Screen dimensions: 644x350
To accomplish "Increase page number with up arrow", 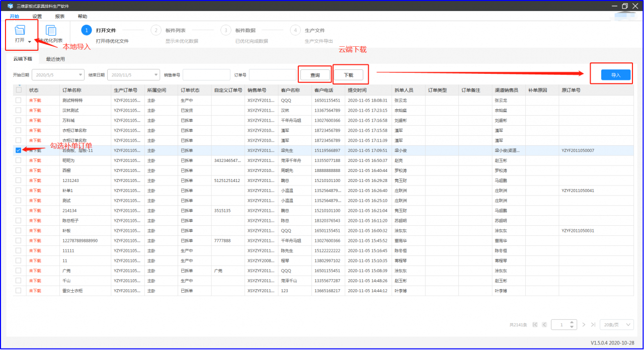I will (572, 322).
